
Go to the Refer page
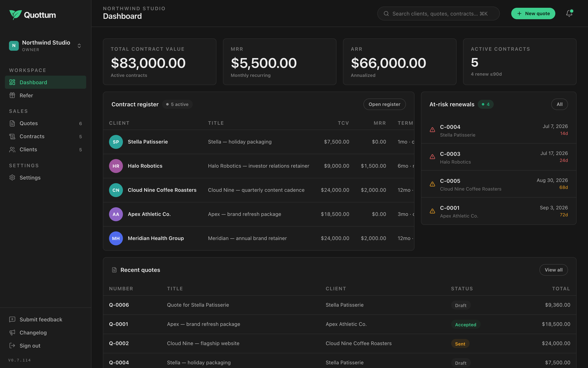(x=46, y=95)
